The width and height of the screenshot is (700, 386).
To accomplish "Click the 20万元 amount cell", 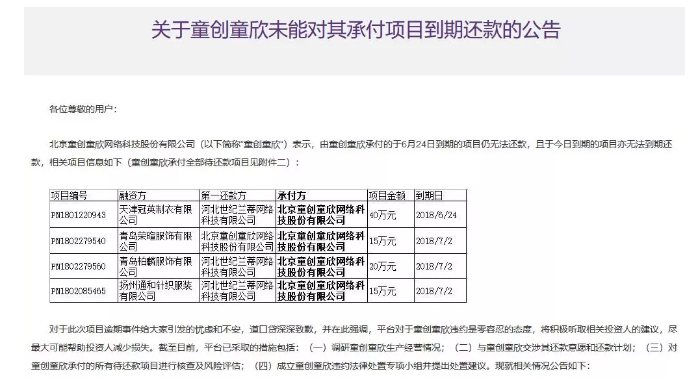I will pos(391,266).
